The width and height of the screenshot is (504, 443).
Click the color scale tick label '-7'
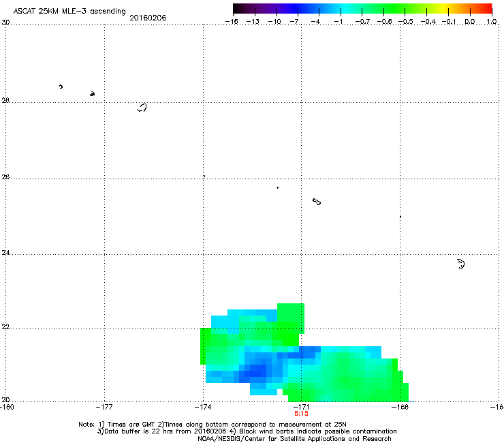pyautogui.click(x=294, y=22)
